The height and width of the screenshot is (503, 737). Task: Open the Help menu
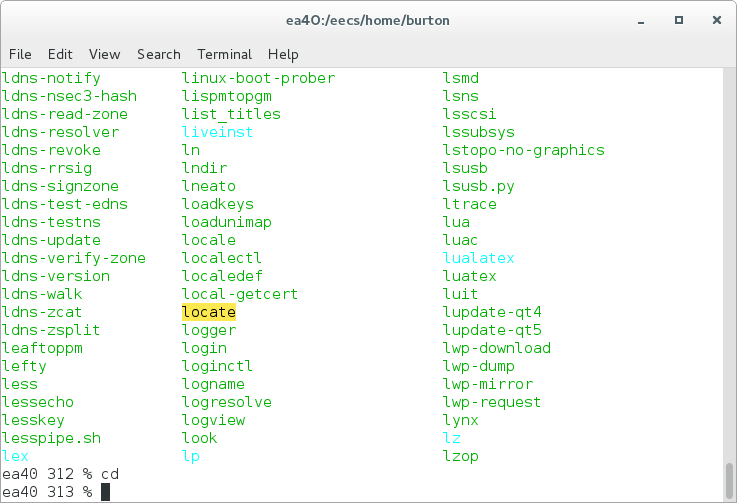[283, 55]
